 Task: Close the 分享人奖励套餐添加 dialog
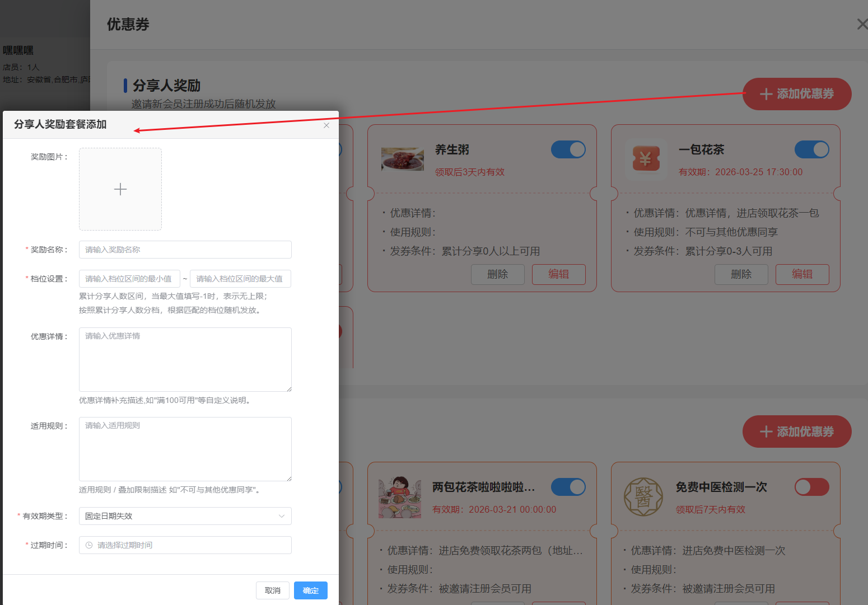(x=326, y=125)
